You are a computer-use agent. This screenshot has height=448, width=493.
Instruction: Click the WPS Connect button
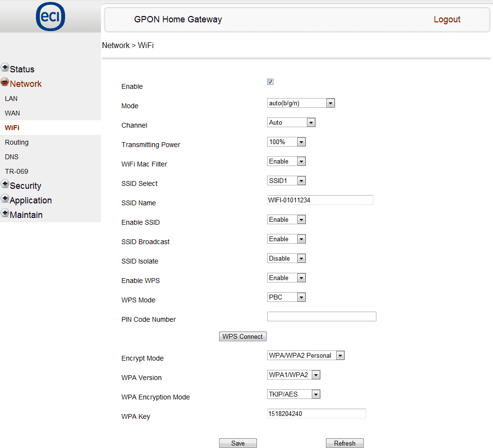click(x=243, y=336)
